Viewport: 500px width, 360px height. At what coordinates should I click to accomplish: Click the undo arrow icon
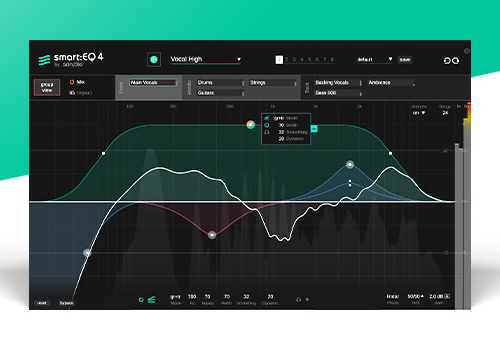click(447, 60)
